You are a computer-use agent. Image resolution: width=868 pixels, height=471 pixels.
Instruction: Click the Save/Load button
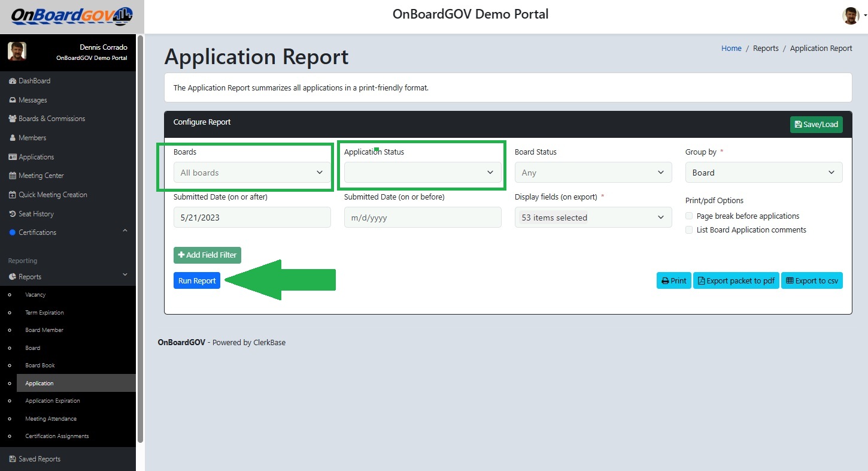pyautogui.click(x=817, y=125)
